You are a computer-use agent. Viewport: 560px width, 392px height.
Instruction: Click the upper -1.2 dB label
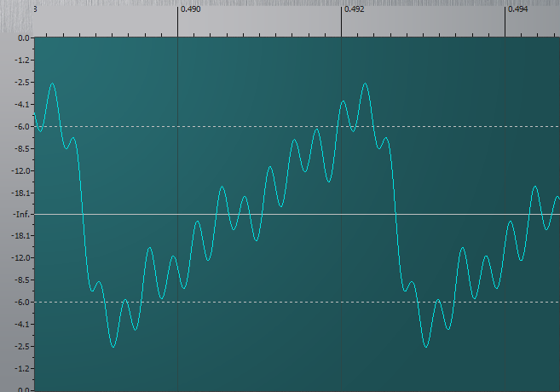pyautogui.click(x=22, y=61)
